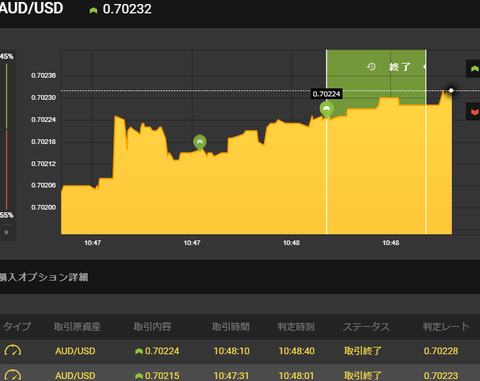
Task: Close the sentiment bar with the X icon
Action: tap(6, 232)
